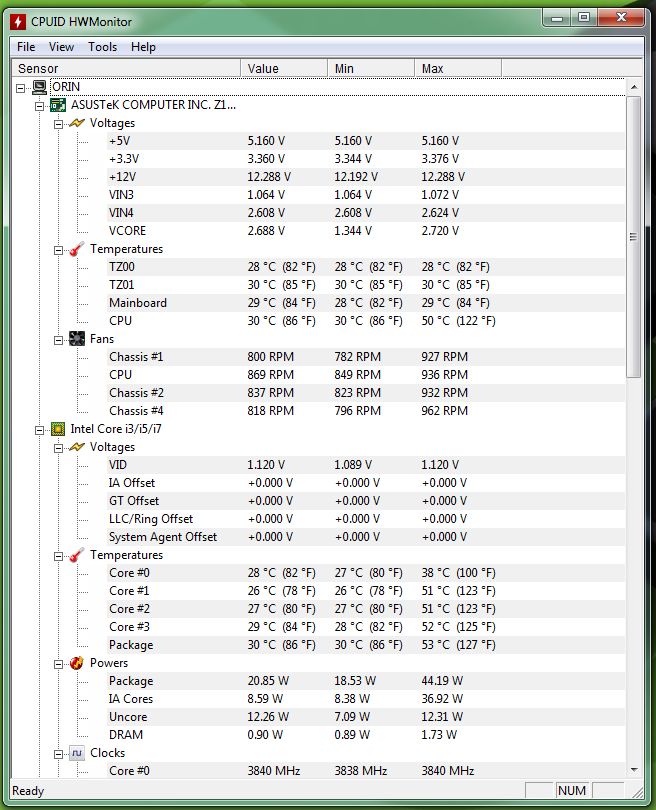
Task: Select the GT Offset row
Action: pos(366,501)
